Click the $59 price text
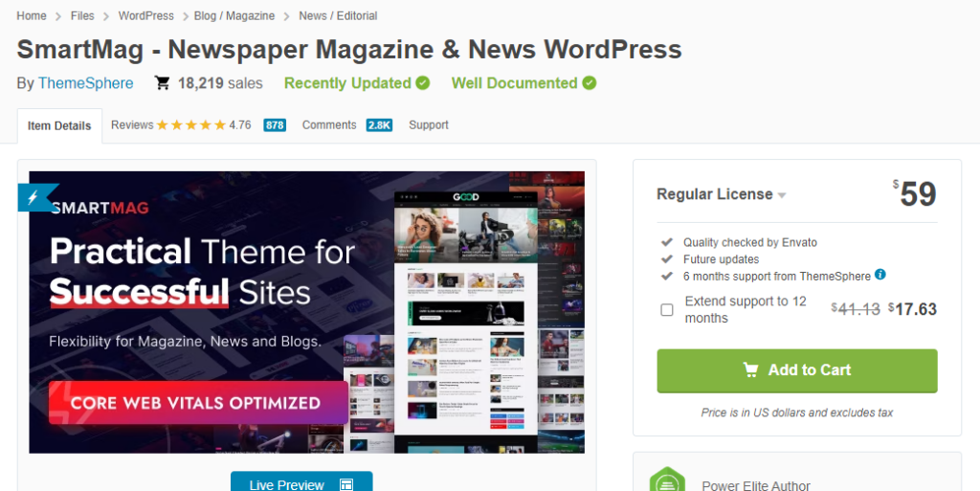The image size is (980, 491). point(914,193)
